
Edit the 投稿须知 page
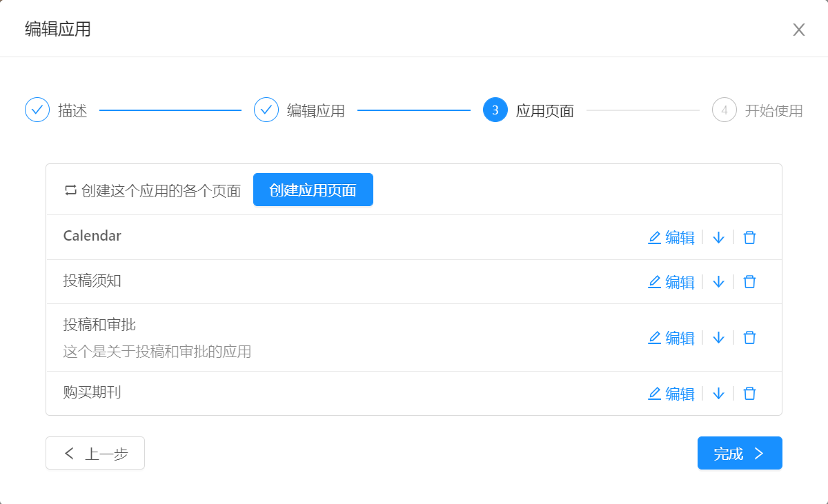tap(671, 282)
